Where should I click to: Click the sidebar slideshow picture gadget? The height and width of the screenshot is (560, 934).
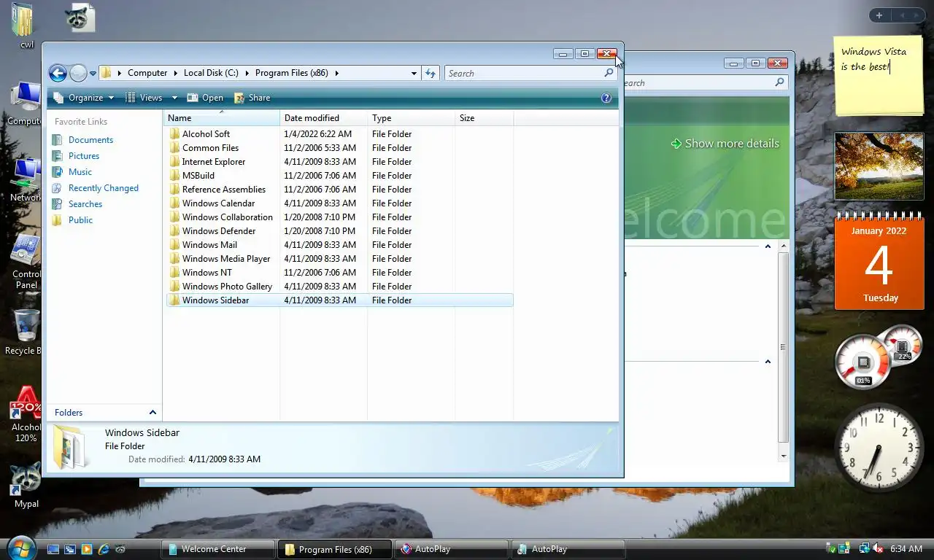(x=879, y=166)
